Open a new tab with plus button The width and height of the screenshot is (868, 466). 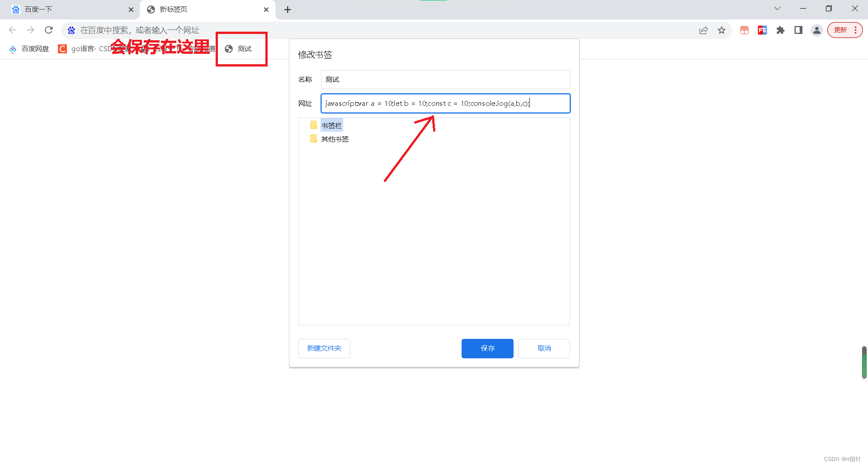(288, 10)
